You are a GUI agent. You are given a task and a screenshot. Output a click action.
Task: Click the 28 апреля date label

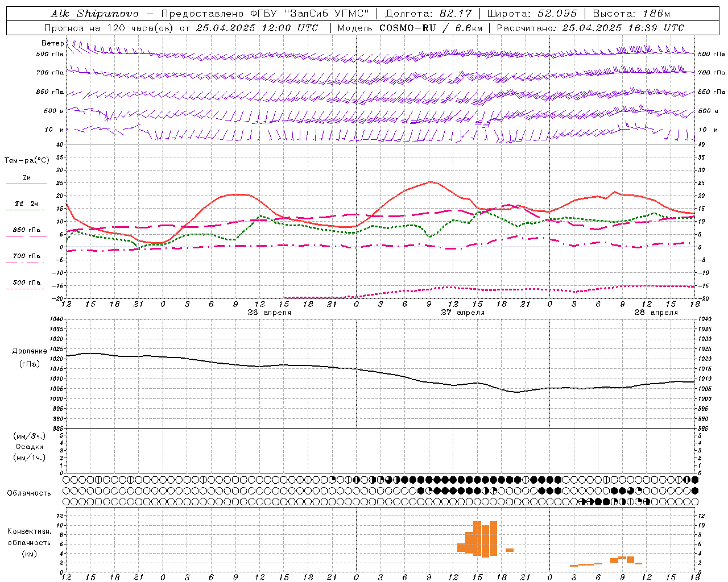point(656,313)
